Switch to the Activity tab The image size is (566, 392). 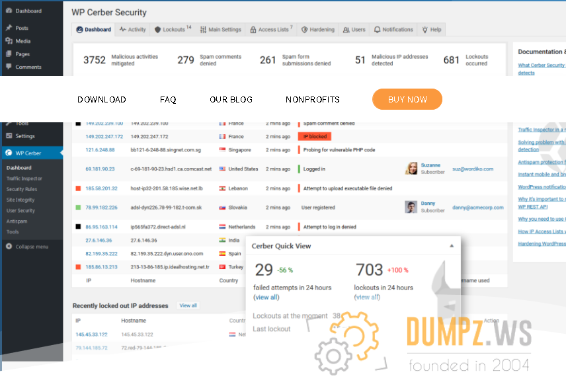click(x=133, y=30)
